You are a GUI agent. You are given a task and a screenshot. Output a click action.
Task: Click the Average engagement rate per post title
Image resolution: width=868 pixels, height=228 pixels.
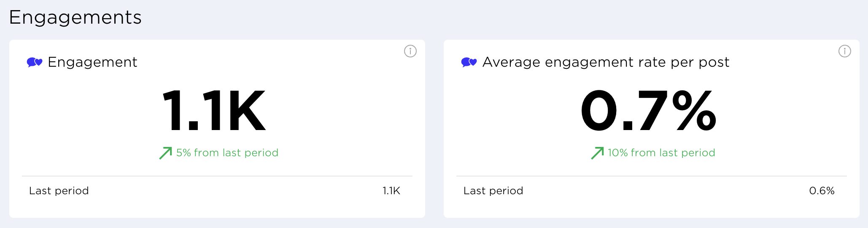pyautogui.click(x=606, y=62)
